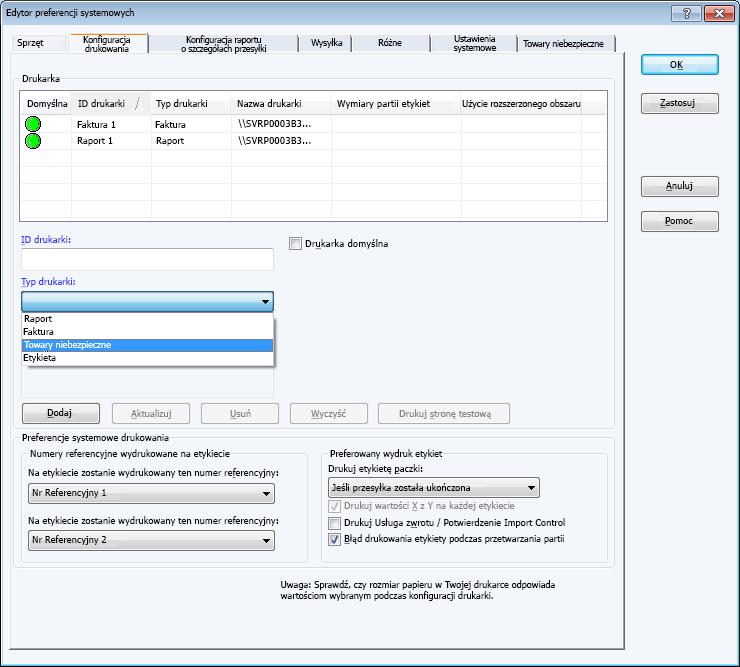740x667 pixels.
Task: Choose Faktura from printer type list
Action: click(x=147, y=331)
